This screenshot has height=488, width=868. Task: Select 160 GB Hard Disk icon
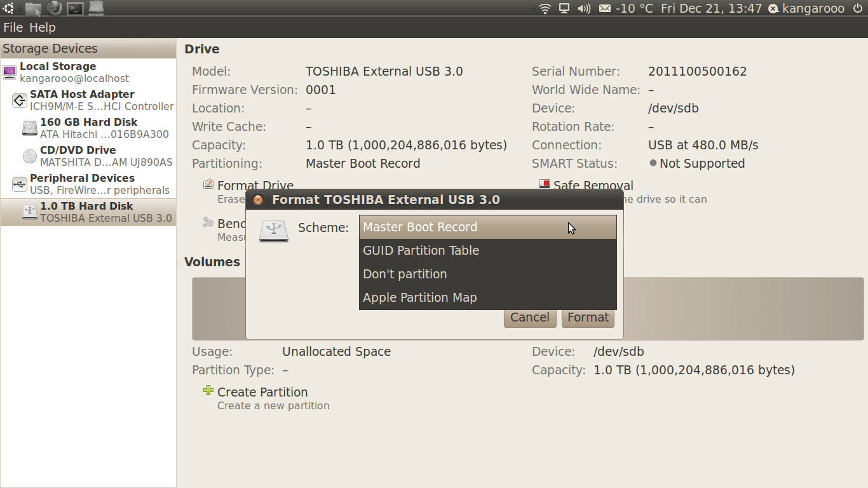[x=30, y=128]
